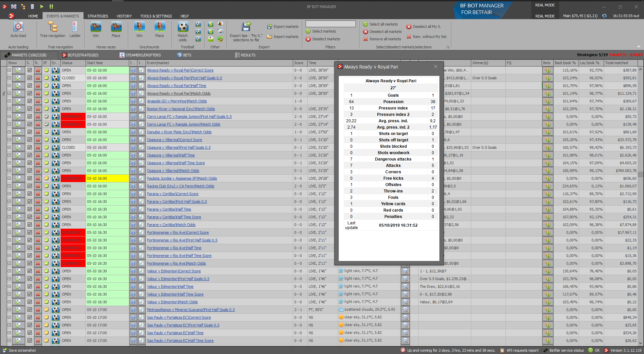The height and width of the screenshot is (354, 644).
Task: Expand the Anapolis GO v Morrinhos row
Action: coord(9,101)
